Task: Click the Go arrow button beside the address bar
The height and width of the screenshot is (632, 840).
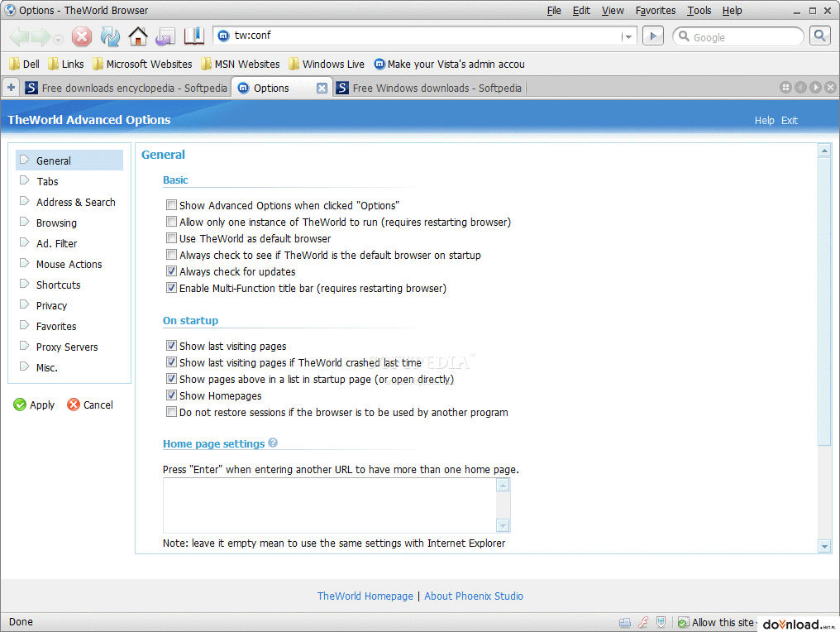Action: 652,36
